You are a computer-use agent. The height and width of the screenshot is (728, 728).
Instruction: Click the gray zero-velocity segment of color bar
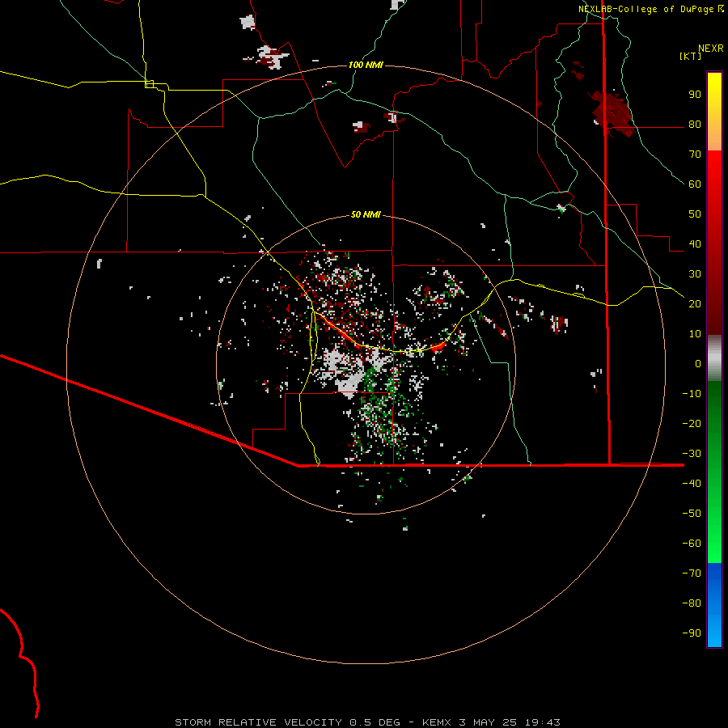point(714,358)
